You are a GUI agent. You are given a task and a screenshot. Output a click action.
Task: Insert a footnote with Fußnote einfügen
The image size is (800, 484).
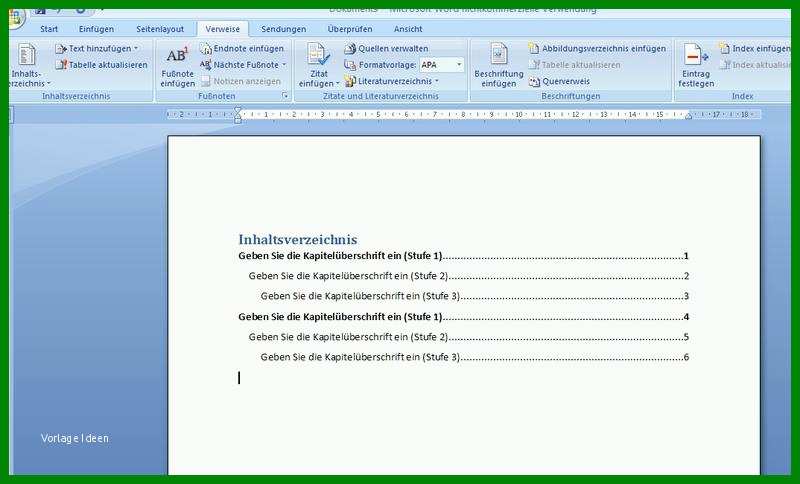point(177,66)
